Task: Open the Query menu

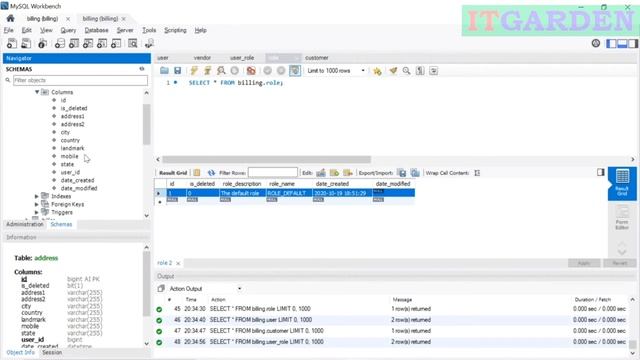Action: click(x=68, y=30)
